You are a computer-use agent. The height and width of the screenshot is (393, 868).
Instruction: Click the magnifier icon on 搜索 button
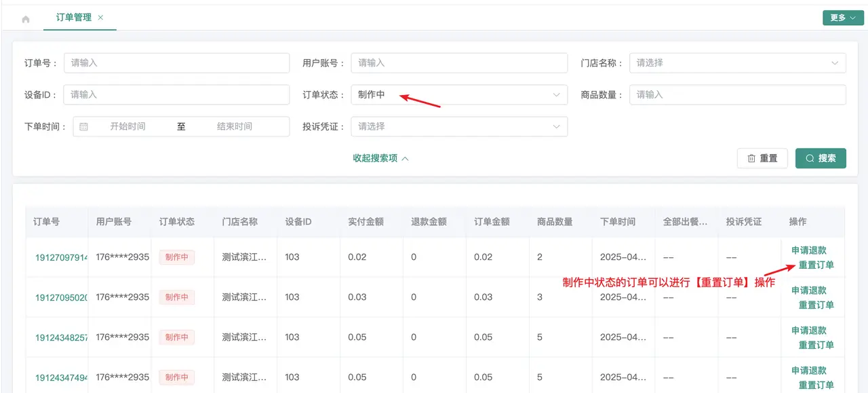[x=810, y=158]
